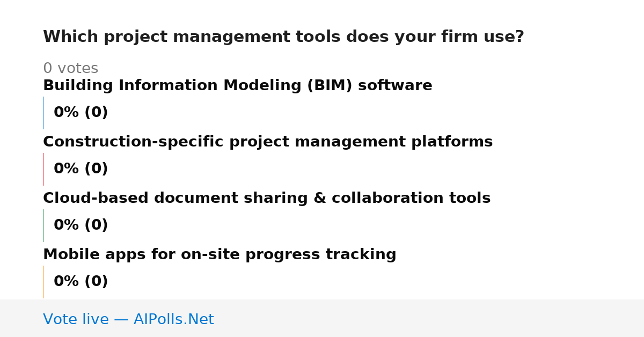Click the red construction platforms result bar
This screenshot has width=644, height=337.
point(43,169)
